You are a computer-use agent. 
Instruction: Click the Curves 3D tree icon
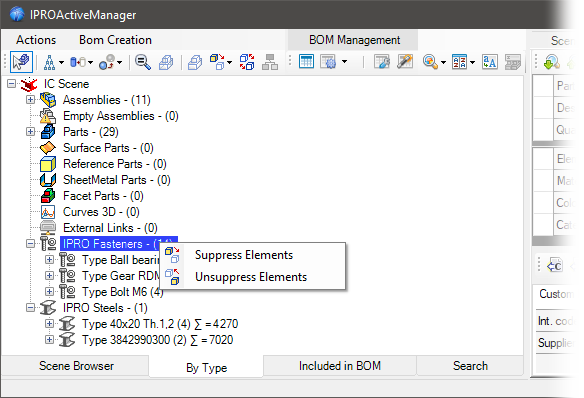click(x=48, y=212)
